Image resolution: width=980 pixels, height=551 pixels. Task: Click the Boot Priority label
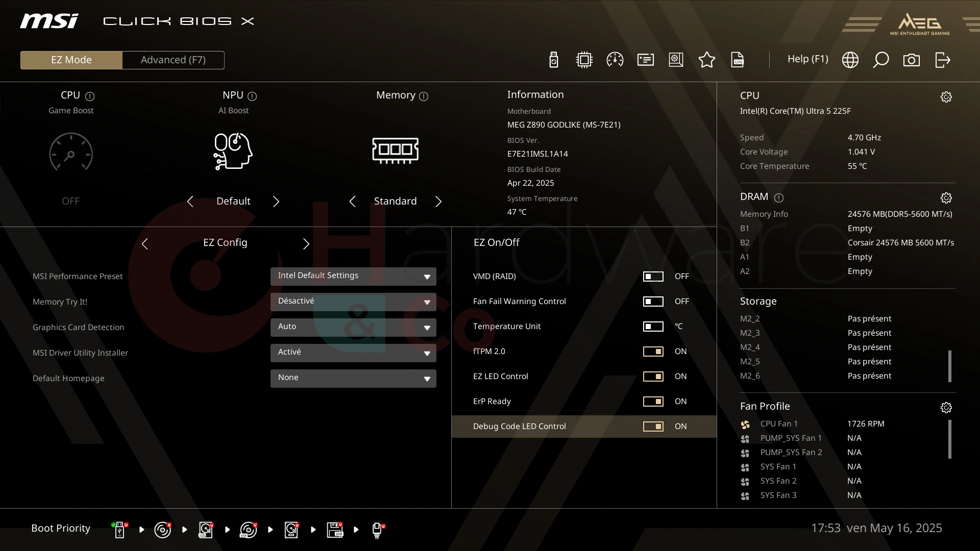61,529
